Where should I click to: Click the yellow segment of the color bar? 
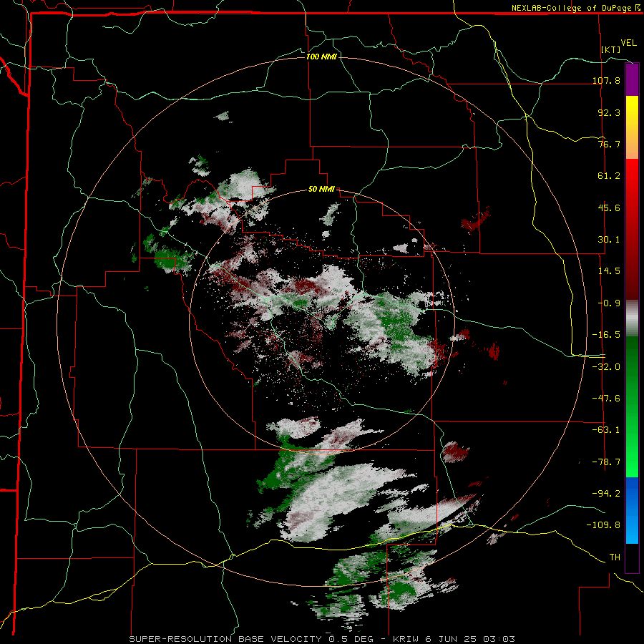click(x=632, y=112)
